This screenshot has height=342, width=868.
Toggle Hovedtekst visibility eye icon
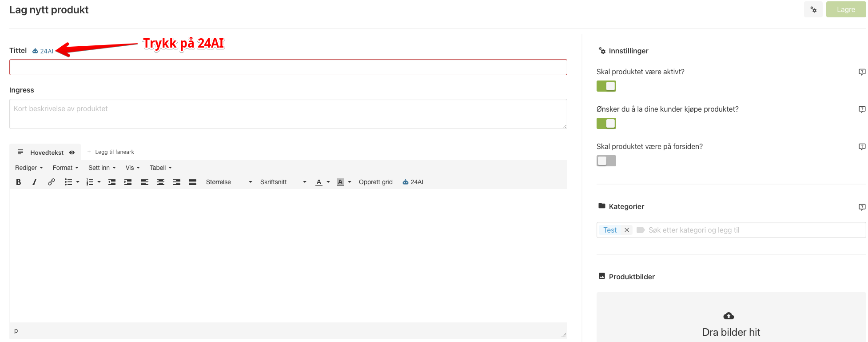[72, 153]
